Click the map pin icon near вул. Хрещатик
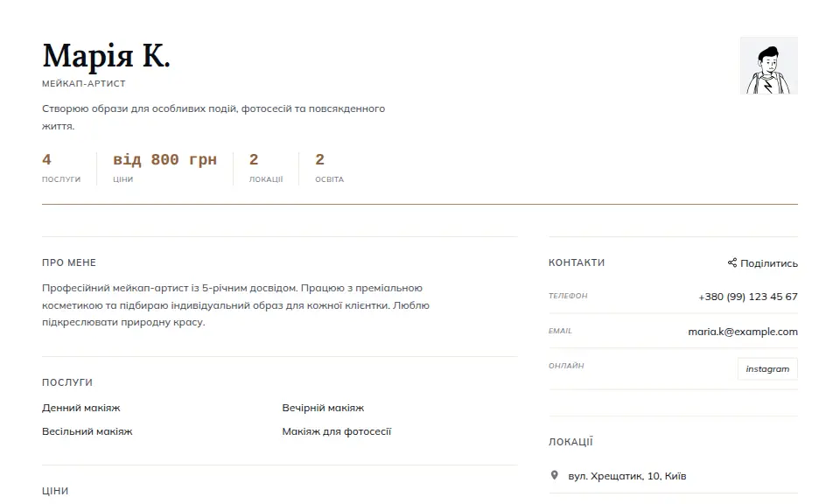The height and width of the screenshot is (504, 840). coord(555,475)
